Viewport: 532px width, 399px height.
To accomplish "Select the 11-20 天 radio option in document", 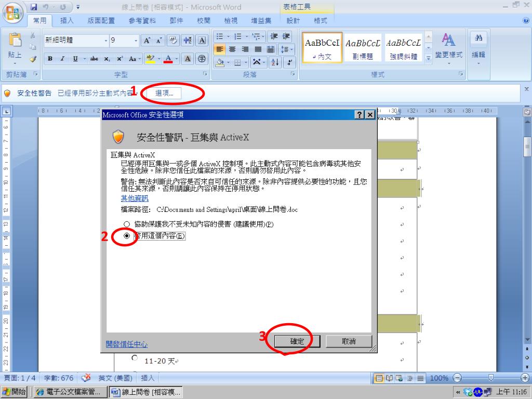I will point(135,358).
